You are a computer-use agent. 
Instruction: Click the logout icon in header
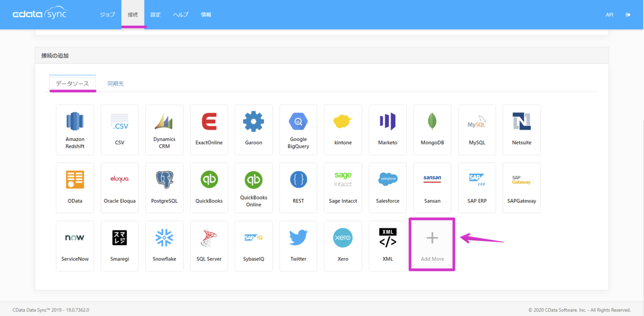[x=628, y=15]
